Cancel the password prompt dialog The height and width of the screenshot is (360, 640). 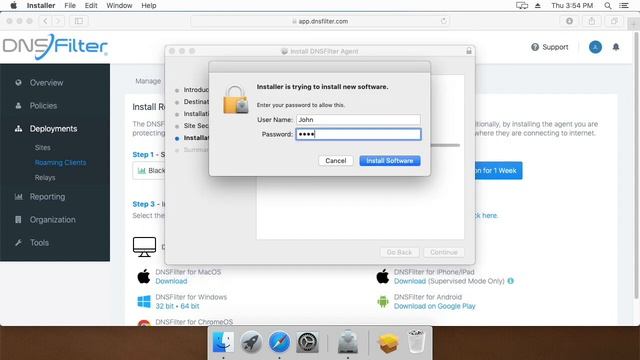pyautogui.click(x=336, y=161)
